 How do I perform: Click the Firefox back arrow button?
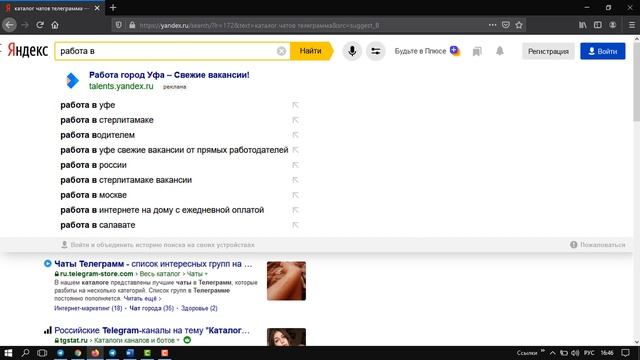[x=9, y=25]
